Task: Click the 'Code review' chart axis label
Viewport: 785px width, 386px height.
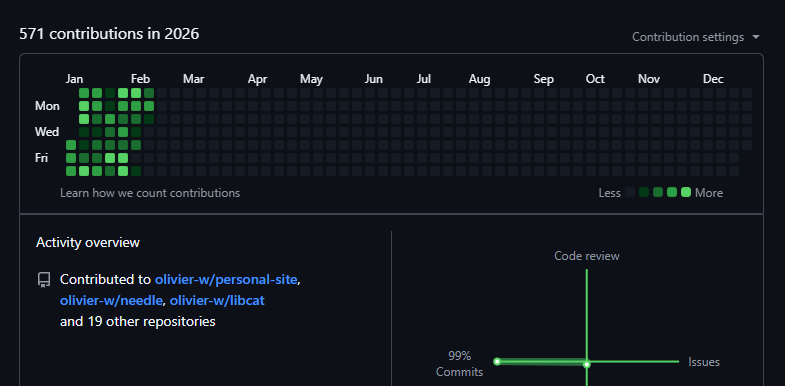Action: pos(587,256)
